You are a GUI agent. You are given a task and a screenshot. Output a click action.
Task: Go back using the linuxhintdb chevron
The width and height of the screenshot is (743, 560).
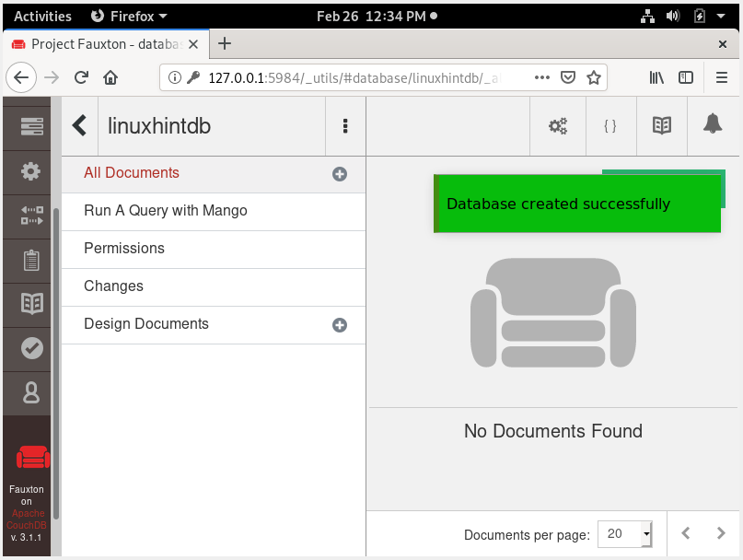tap(80, 126)
